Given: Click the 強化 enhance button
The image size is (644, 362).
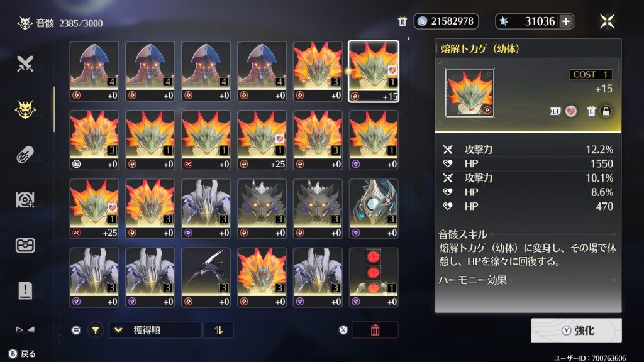Looking at the screenshot, I should tap(576, 331).
